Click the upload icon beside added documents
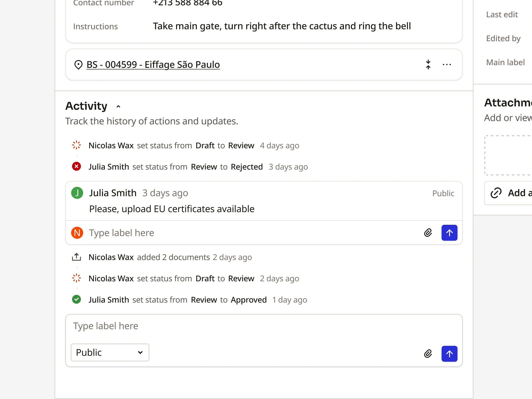 click(76, 257)
